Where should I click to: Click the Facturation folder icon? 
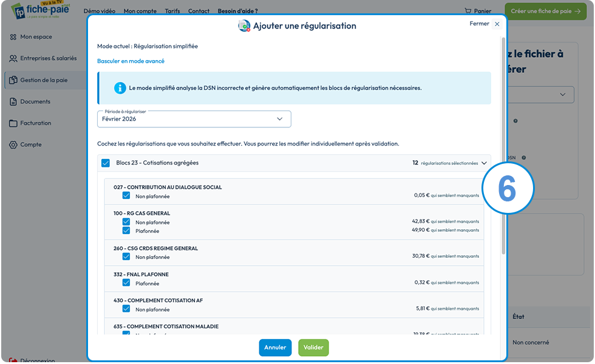[13, 123]
